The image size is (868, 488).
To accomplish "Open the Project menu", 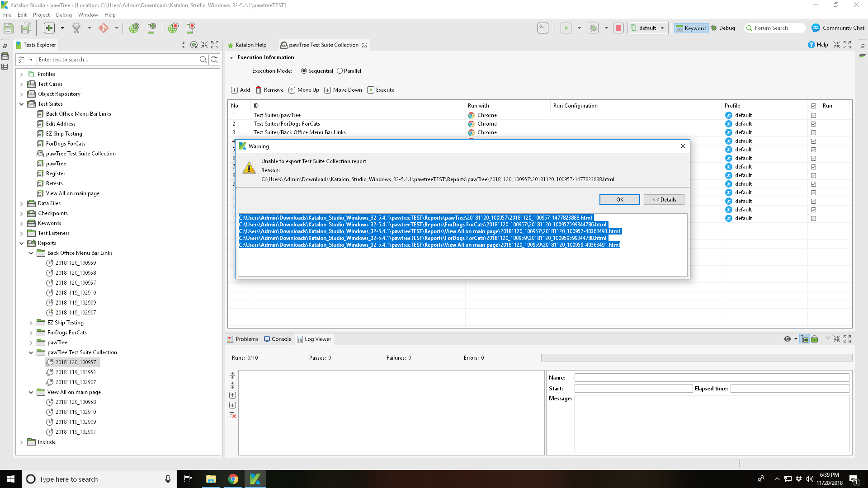I will tap(41, 15).
